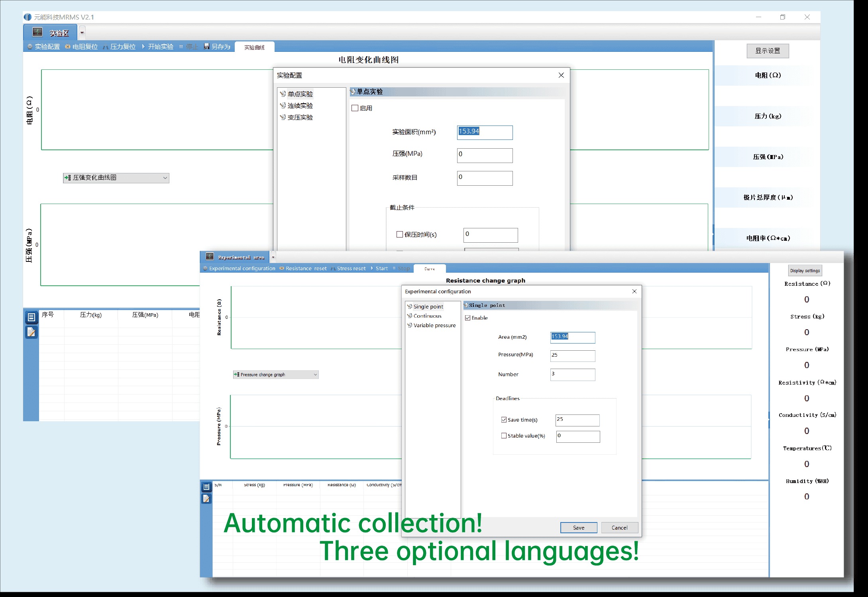Switch to the 实验曲线 tab
This screenshot has height=597, width=868.
pyautogui.click(x=254, y=47)
